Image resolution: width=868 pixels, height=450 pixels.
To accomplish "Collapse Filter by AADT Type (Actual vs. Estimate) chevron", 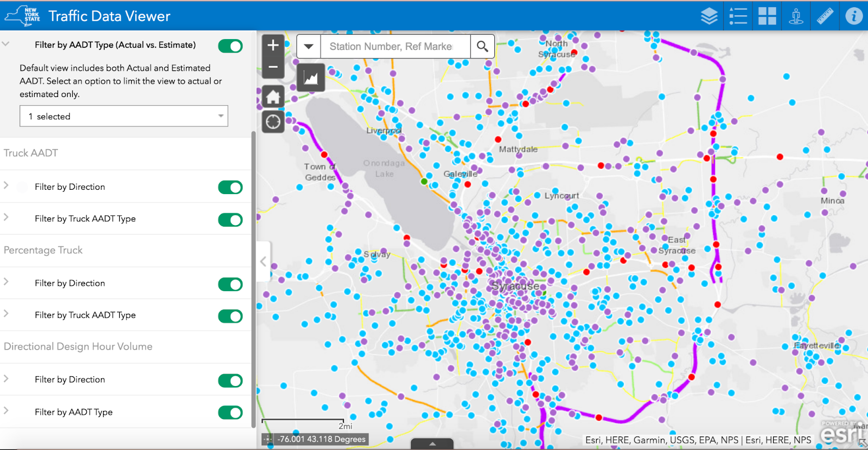I will 5,44.
